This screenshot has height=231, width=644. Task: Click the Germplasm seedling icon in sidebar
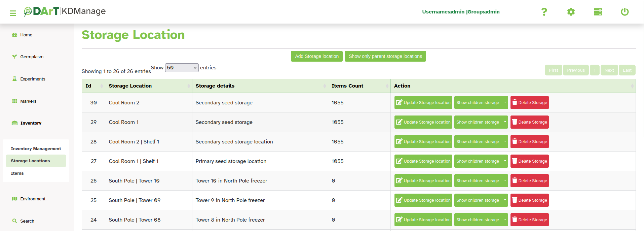pos(14,57)
